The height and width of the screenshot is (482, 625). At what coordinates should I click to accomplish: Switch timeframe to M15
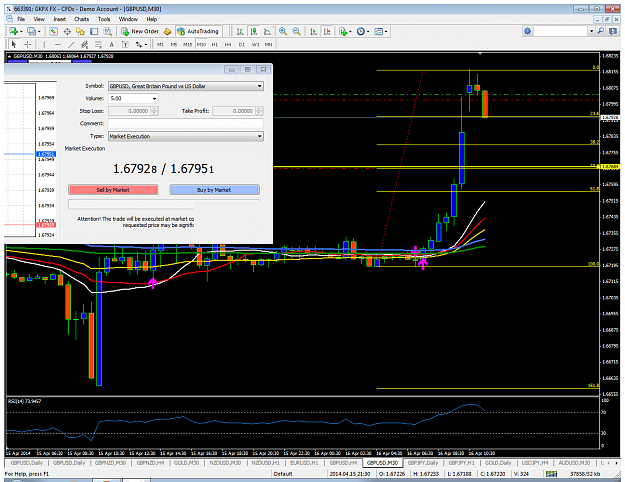click(x=187, y=45)
